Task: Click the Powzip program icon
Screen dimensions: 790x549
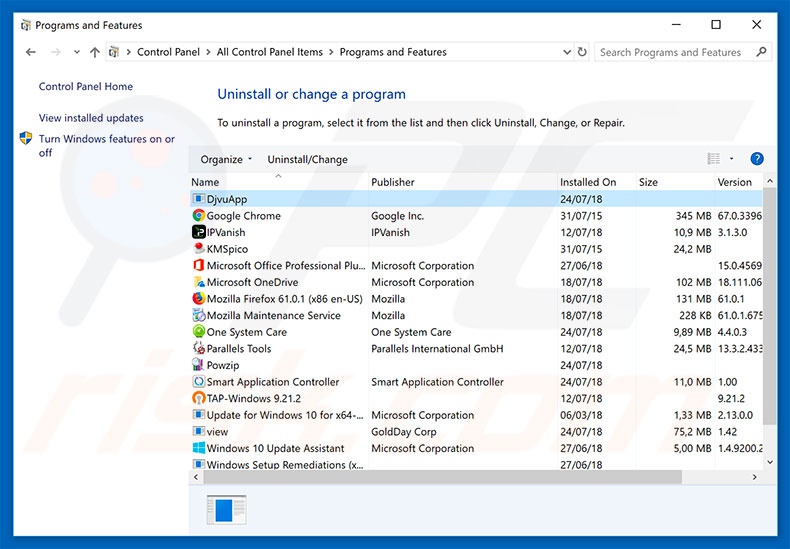Action: (199, 365)
